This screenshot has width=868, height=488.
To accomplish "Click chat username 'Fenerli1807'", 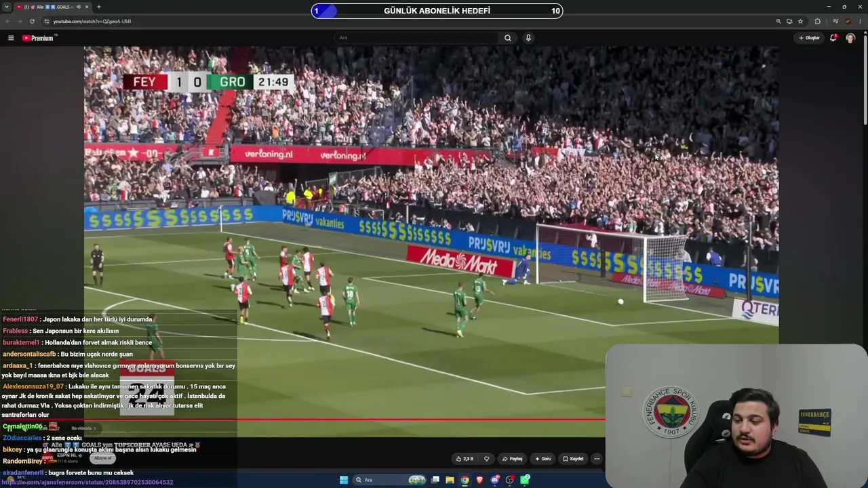I will tap(20, 319).
